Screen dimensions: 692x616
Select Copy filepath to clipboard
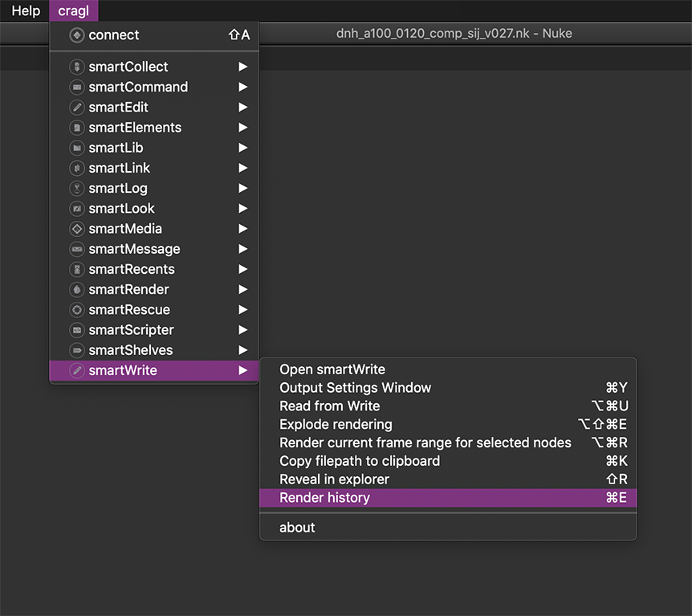(x=359, y=461)
